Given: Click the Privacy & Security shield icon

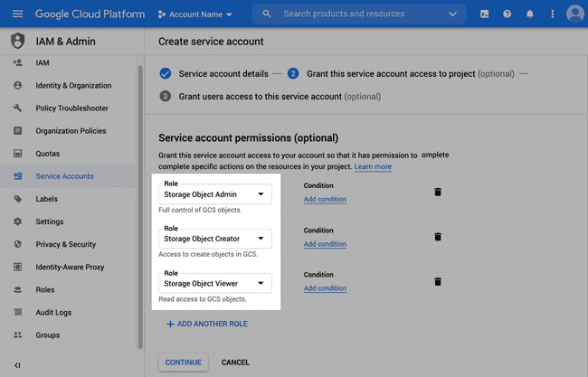Looking at the screenshot, I should [17, 244].
